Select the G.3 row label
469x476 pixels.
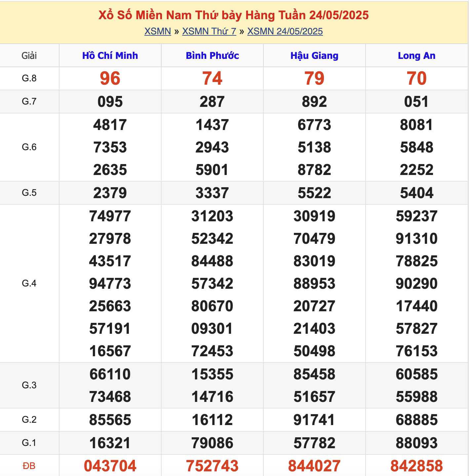[29, 385]
